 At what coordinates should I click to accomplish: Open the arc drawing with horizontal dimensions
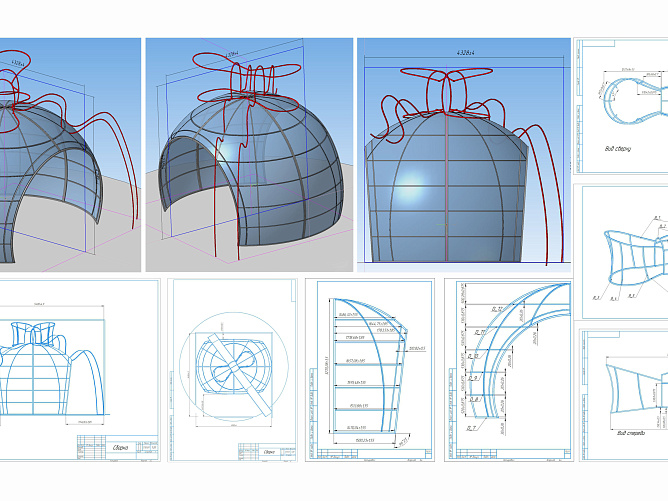(x=369, y=370)
